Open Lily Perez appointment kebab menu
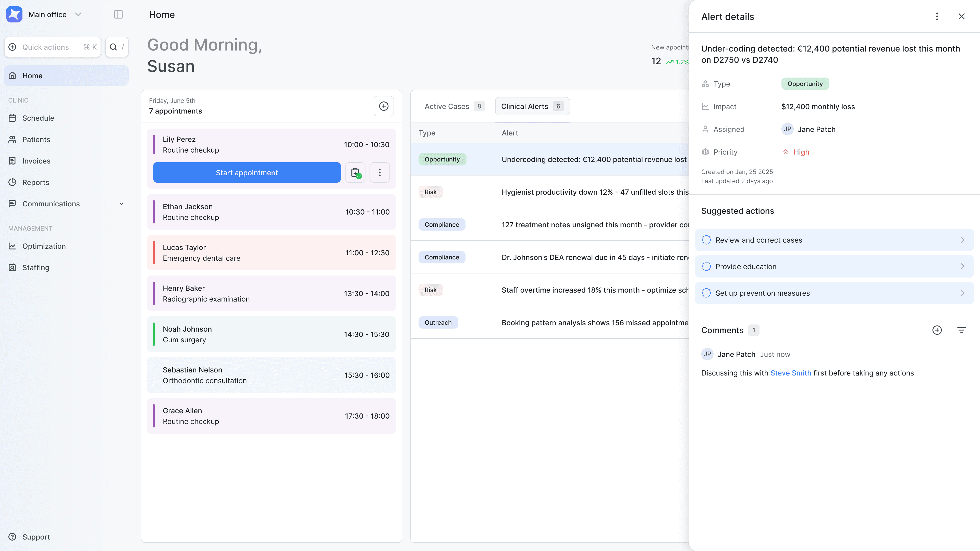Screen dimensions: 980x551 379,173
